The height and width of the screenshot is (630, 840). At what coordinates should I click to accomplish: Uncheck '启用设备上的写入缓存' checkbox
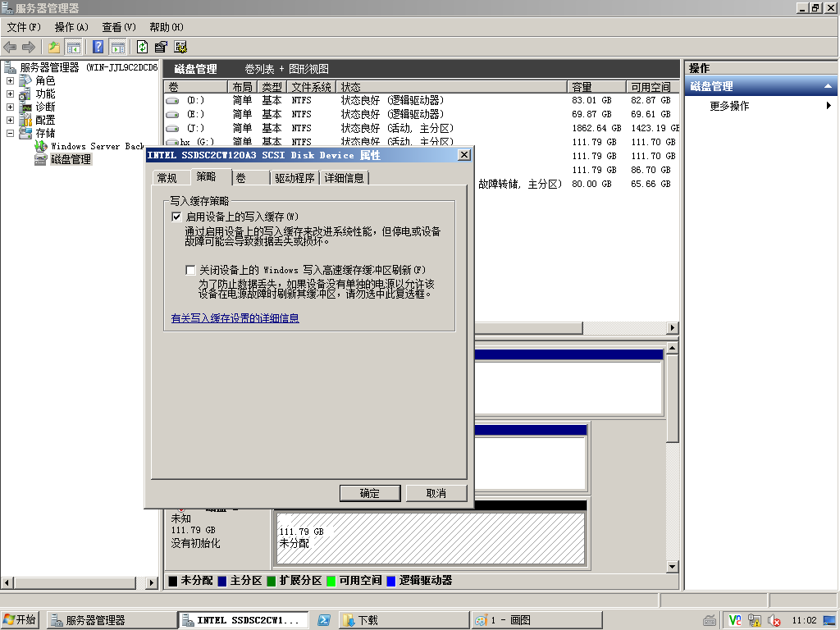click(x=176, y=217)
